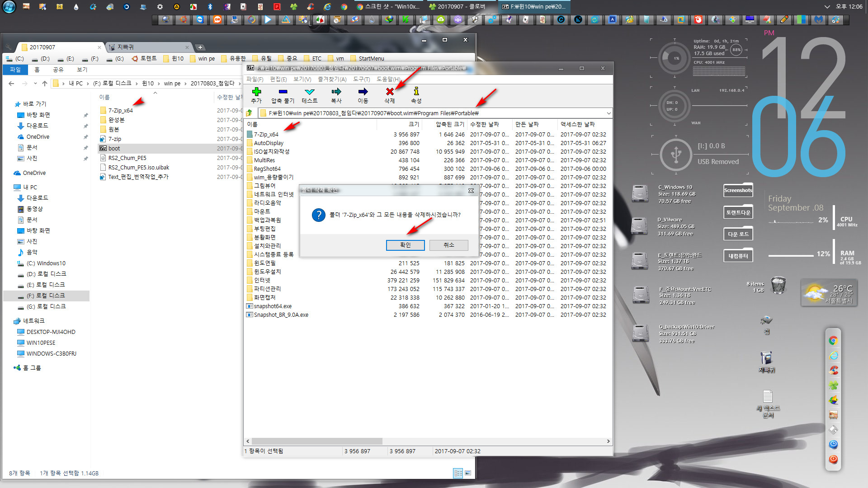Close the folder delete confirmation dialog

pyautogui.click(x=471, y=190)
